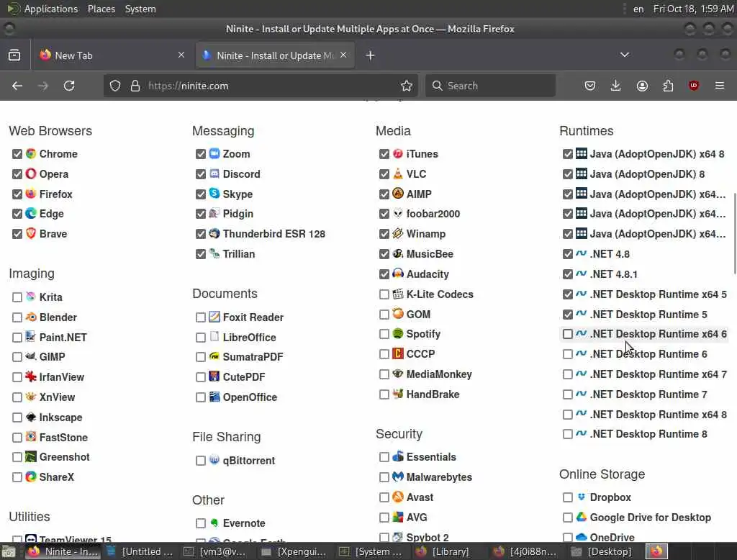
Task: Check the GIMP checkbox
Action: tap(17, 357)
